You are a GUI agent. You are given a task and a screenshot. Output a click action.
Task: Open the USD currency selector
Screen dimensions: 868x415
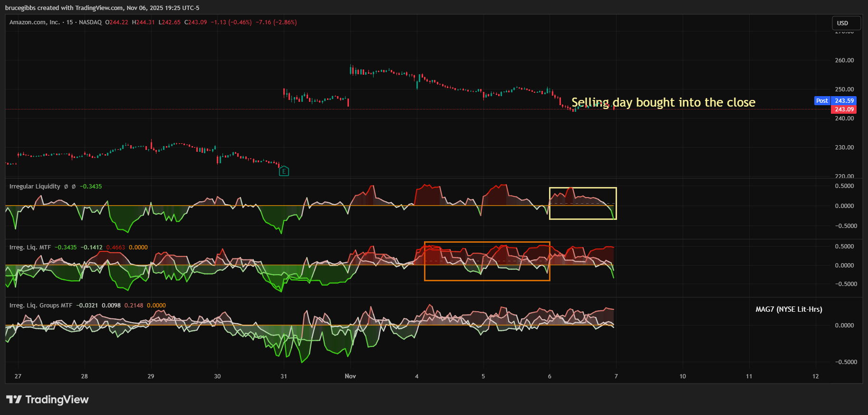(846, 23)
